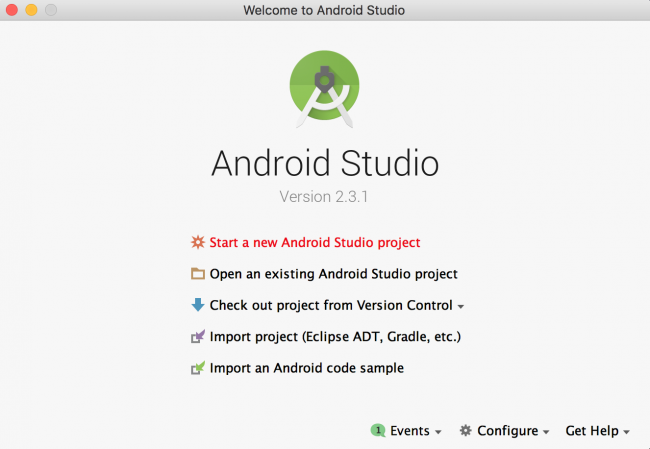Expand the Version Control dropdown arrow
Screen dimensions: 650x449
click(461, 307)
